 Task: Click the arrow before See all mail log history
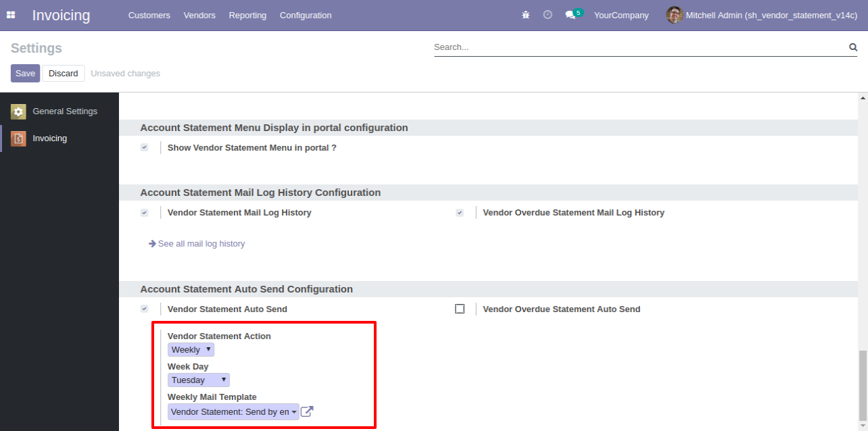coord(152,244)
